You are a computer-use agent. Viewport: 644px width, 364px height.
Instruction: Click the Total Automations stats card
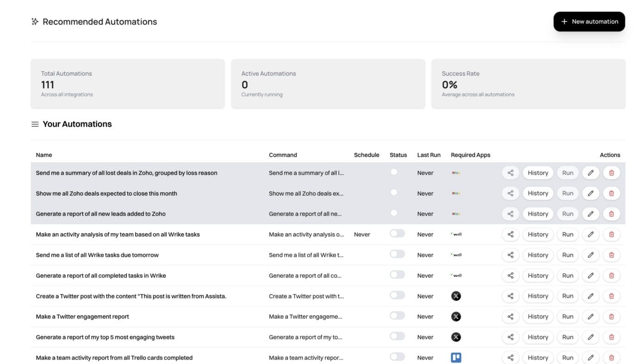[127, 84]
